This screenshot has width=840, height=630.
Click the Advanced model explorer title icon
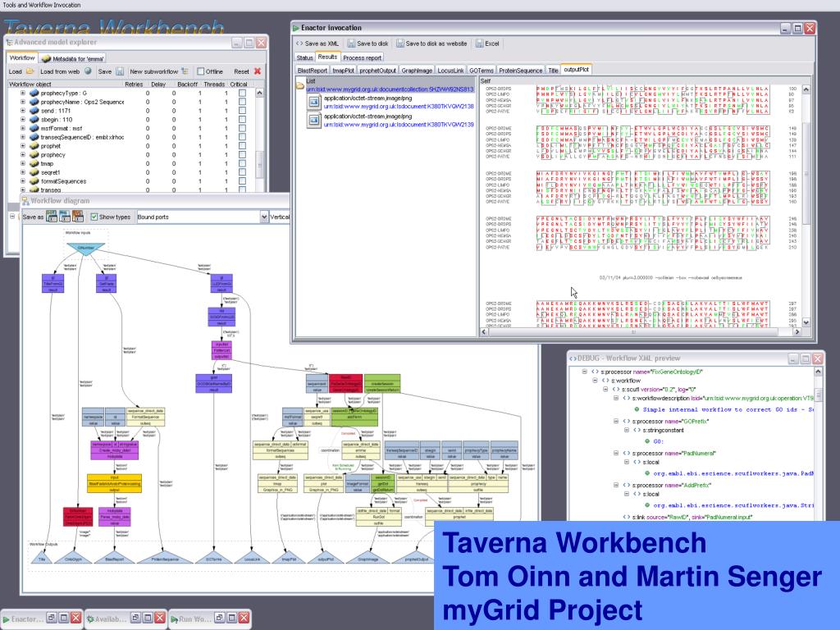pos(9,42)
